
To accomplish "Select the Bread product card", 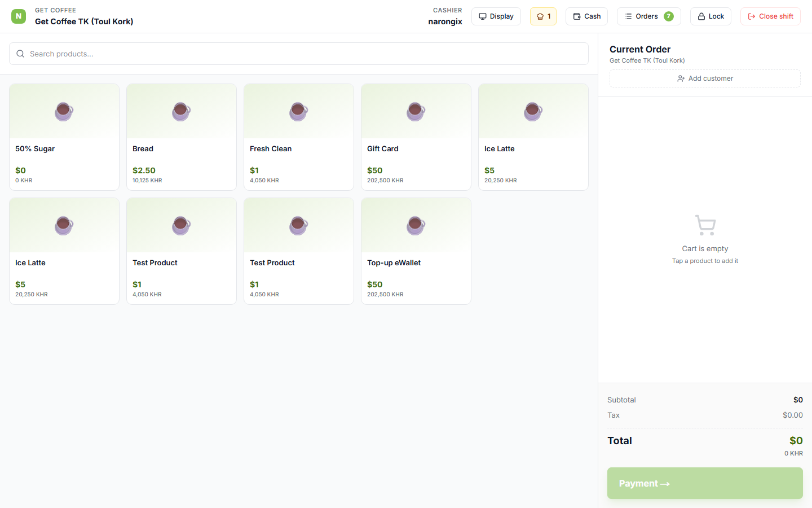I will pyautogui.click(x=182, y=137).
